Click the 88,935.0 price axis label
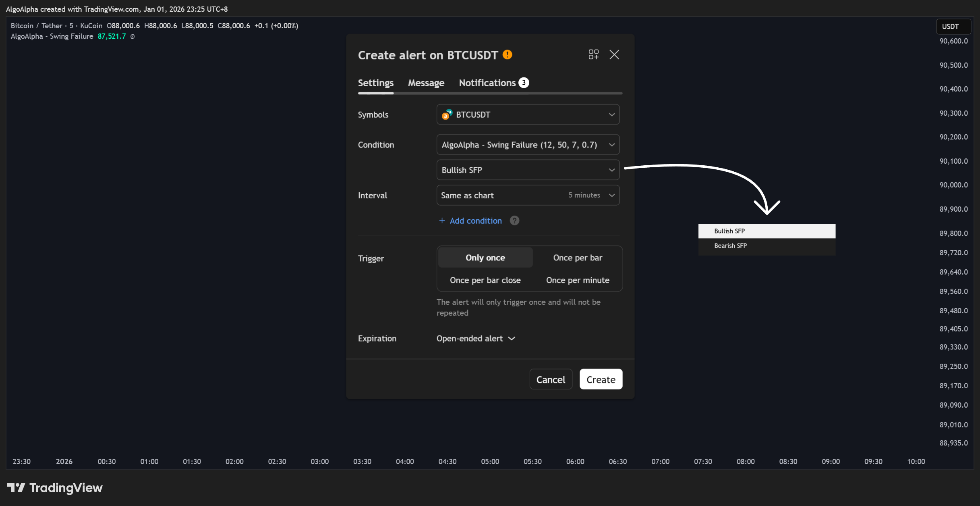Image resolution: width=980 pixels, height=506 pixels. click(x=953, y=443)
